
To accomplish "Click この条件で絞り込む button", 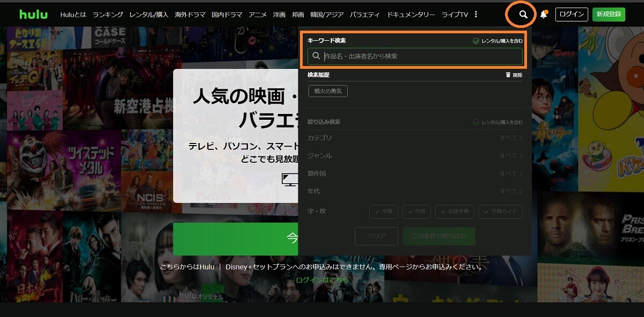I will (x=439, y=236).
